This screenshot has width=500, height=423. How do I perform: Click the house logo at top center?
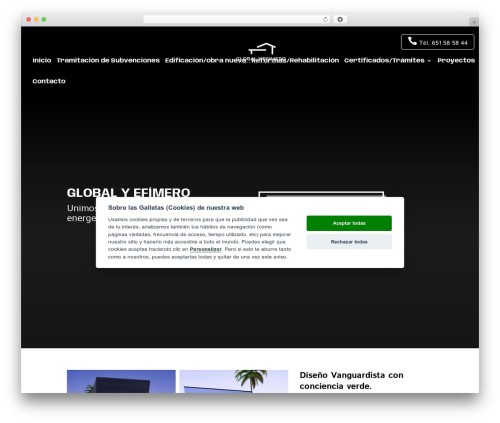pos(262,49)
